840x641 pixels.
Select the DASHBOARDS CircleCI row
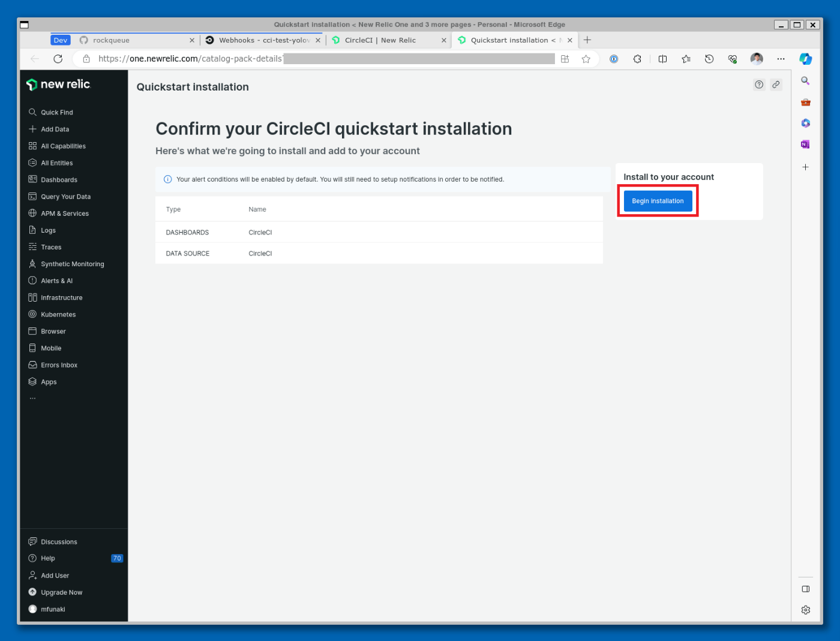pyautogui.click(x=379, y=232)
